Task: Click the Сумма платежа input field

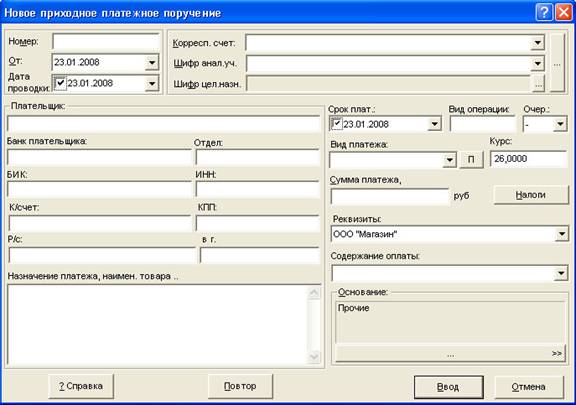Action: [390, 196]
